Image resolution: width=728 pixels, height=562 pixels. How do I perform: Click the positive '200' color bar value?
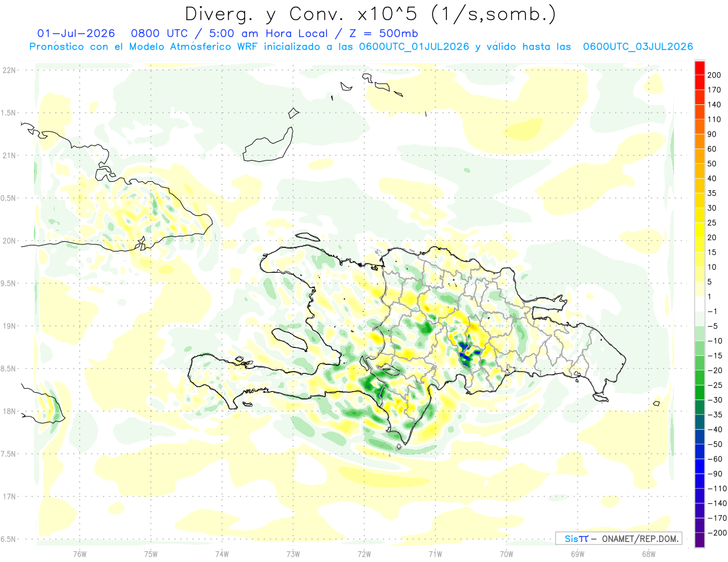point(715,75)
